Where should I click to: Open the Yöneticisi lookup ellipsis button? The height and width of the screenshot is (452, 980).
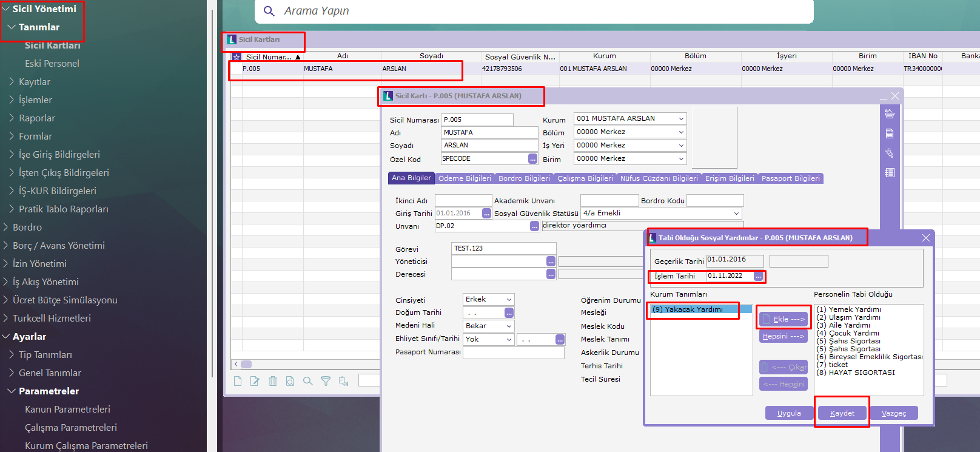(551, 261)
